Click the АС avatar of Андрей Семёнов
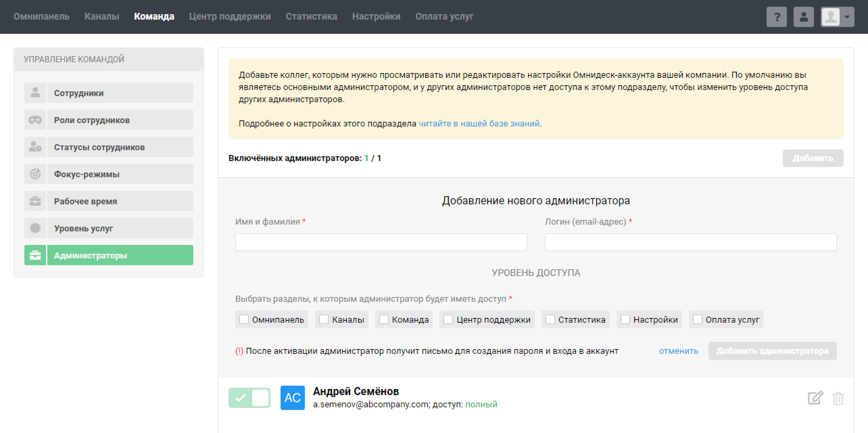The width and height of the screenshot is (868, 433). click(293, 398)
